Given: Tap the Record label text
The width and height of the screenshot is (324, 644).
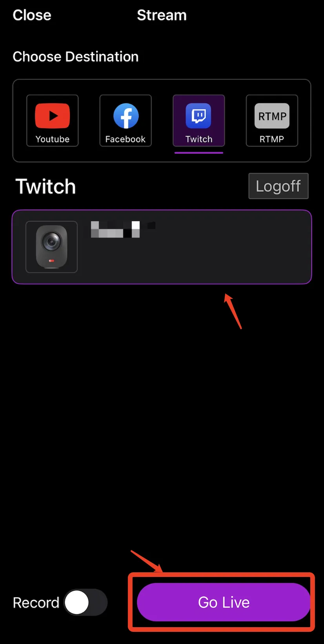Looking at the screenshot, I should [x=36, y=602].
